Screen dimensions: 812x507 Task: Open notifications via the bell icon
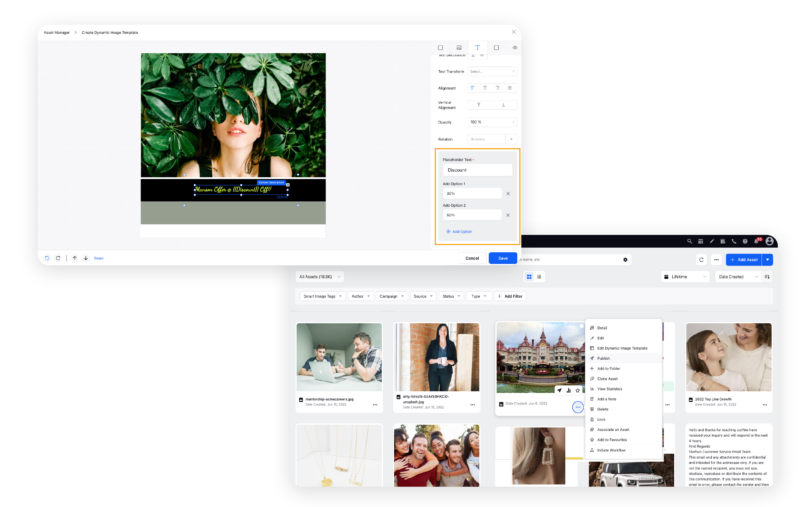click(x=756, y=241)
